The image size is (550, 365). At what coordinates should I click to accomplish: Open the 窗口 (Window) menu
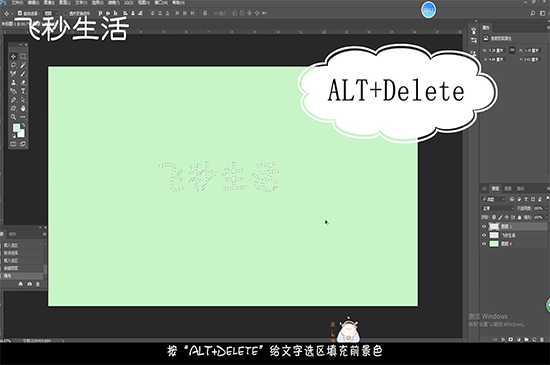pyautogui.click(x=161, y=3)
